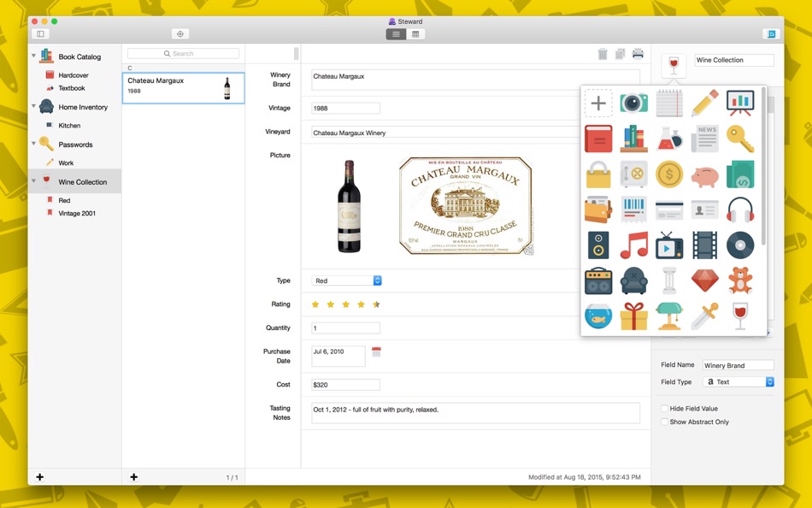Select the bookshelf icon in picker
This screenshot has width=812, height=508.
(x=633, y=139)
